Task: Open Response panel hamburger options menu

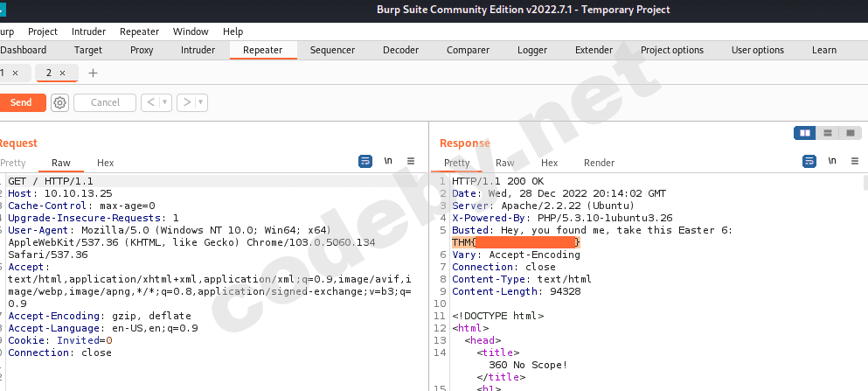Action: coord(853,162)
